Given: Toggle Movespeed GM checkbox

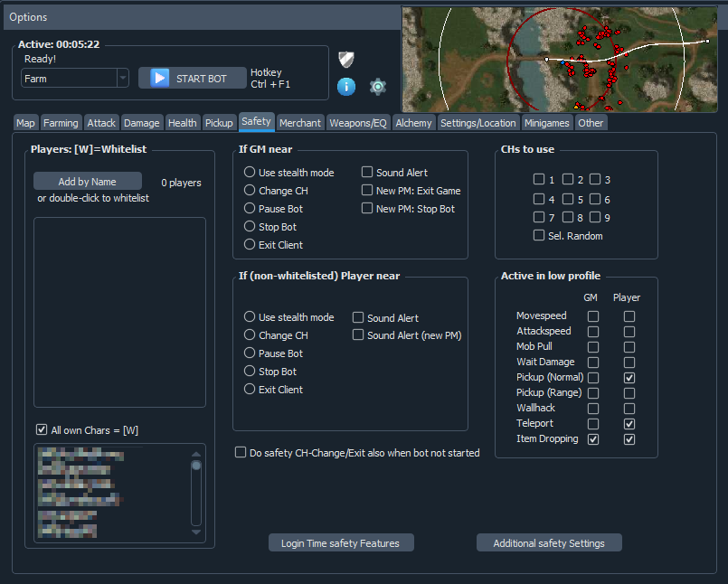Looking at the screenshot, I should (593, 316).
